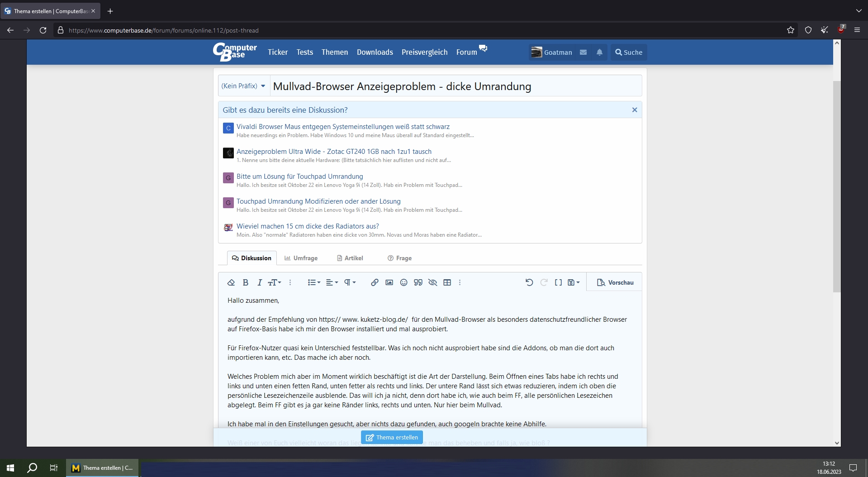Redo editor change
The image size is (868, 477).
(x=544, y=282)
